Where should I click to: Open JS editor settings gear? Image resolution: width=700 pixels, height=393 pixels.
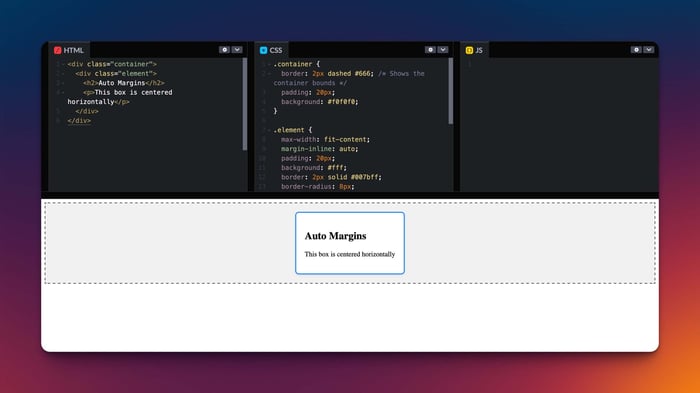[636, 50]
